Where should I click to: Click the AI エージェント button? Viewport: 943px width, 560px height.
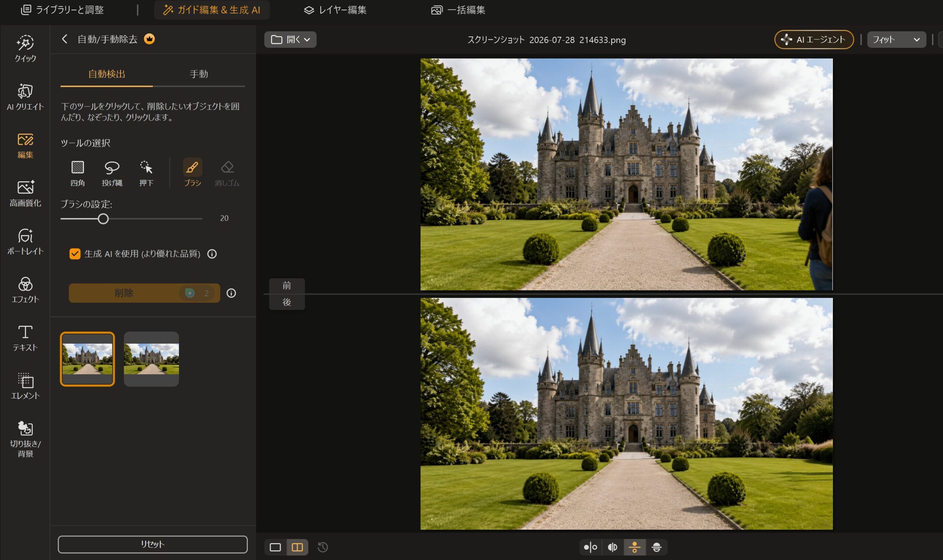point(814,40)
